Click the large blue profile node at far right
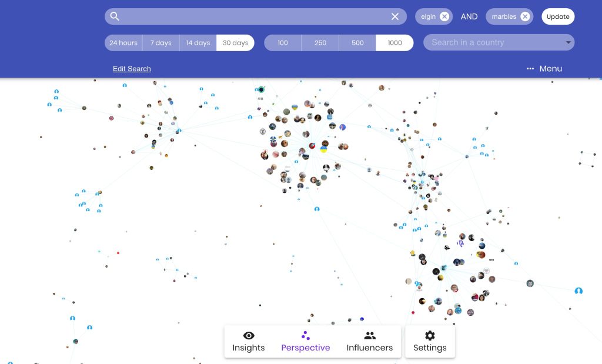The image size is (602, 364). click(x=578, y=290)
